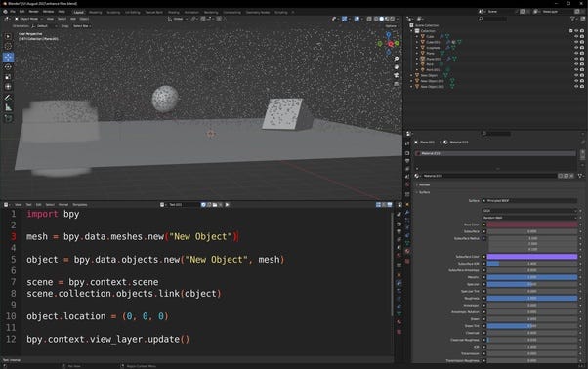Choose the Add Cube tool
The height and width of the screenshot is (369, 588).
(8, 118)
